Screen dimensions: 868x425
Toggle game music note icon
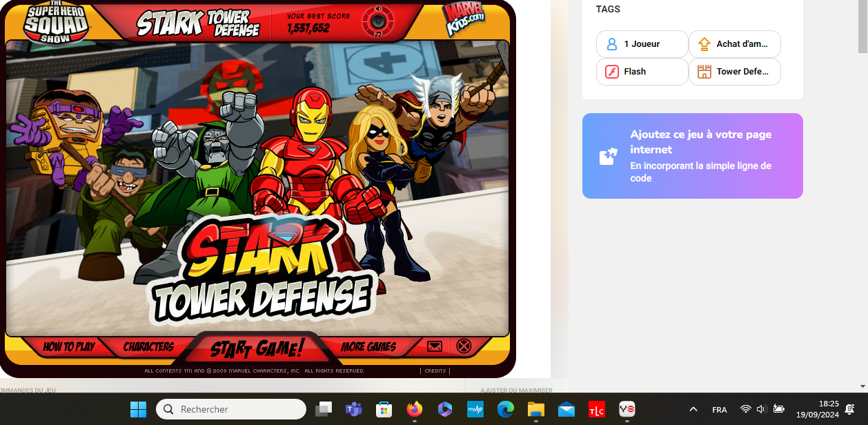(x=378, y=32)
